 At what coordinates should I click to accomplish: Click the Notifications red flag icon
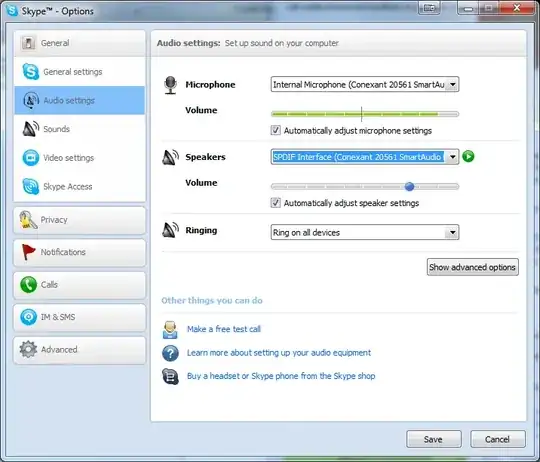pyautogui.click(x=28, y=252)
